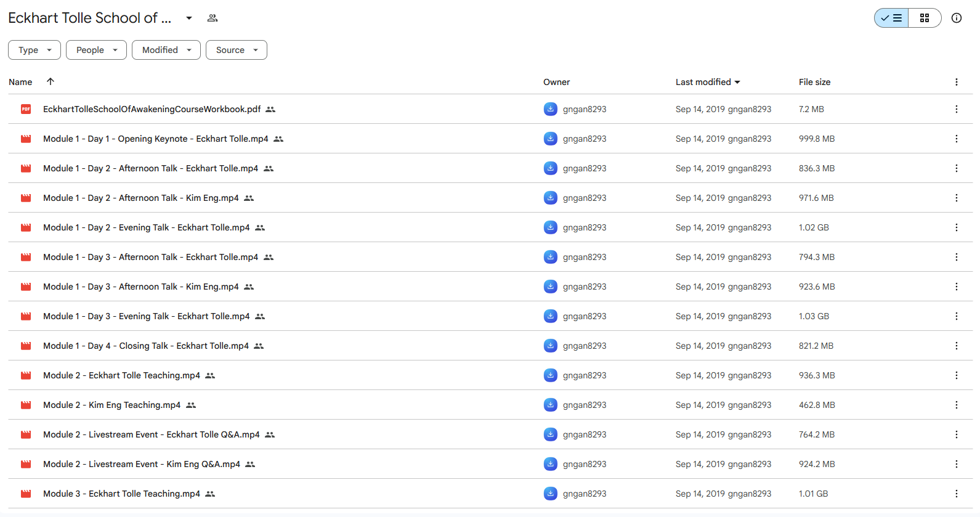The image size is (980, 517).
Task: Select Day 3 - Afternoon Talk - Eckhart Tolle file
Action: coord(151,257)
